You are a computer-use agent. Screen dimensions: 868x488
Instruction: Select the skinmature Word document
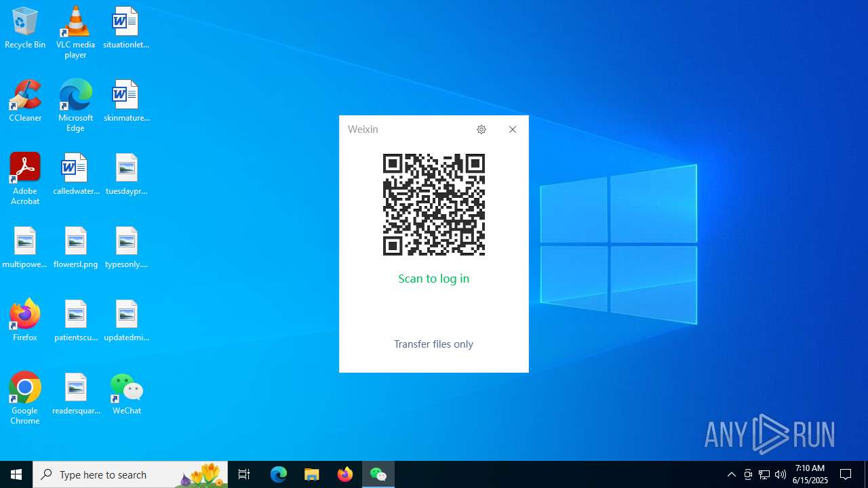click(126, 101)
